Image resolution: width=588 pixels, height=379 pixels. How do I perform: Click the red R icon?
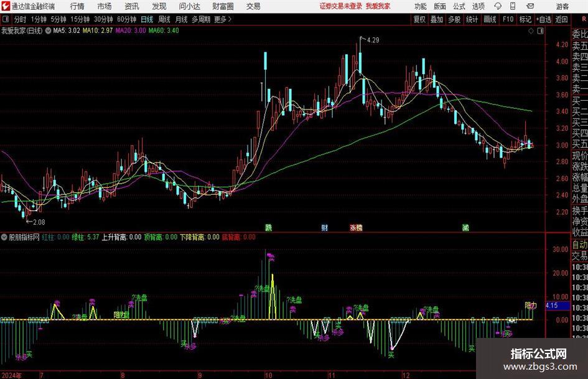(584, 19)
